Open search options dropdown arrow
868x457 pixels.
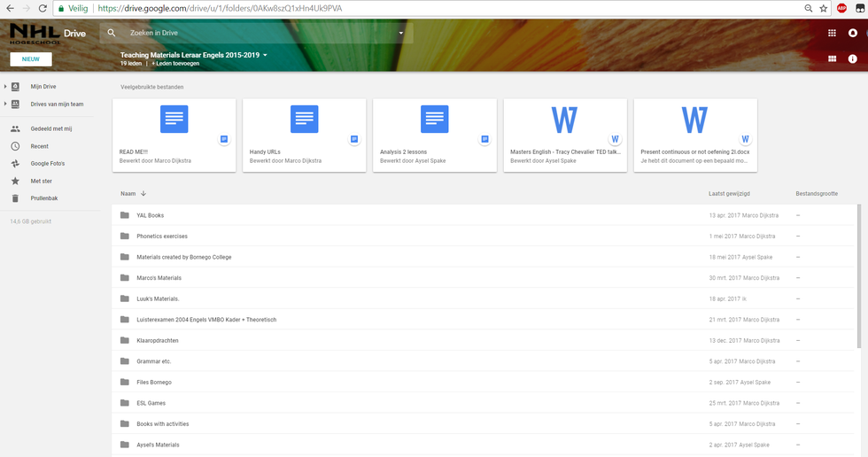[400, 33]
